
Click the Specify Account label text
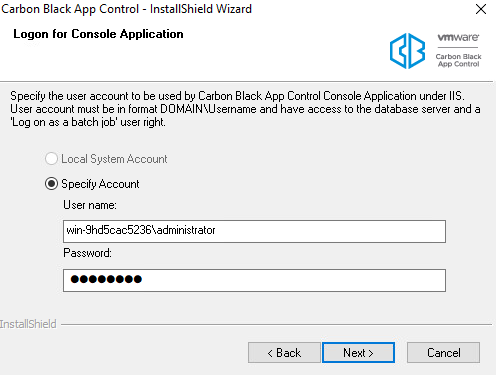point(100,184)
